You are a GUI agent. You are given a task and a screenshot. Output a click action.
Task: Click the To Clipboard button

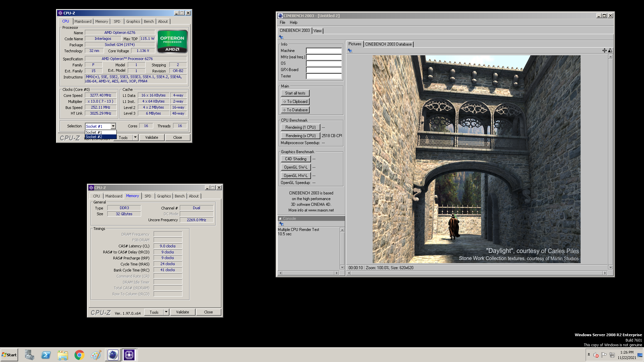295,102
